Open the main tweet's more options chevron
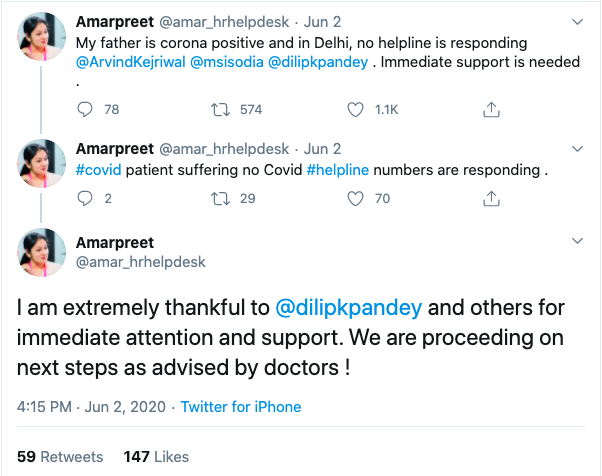 point(577,241)
